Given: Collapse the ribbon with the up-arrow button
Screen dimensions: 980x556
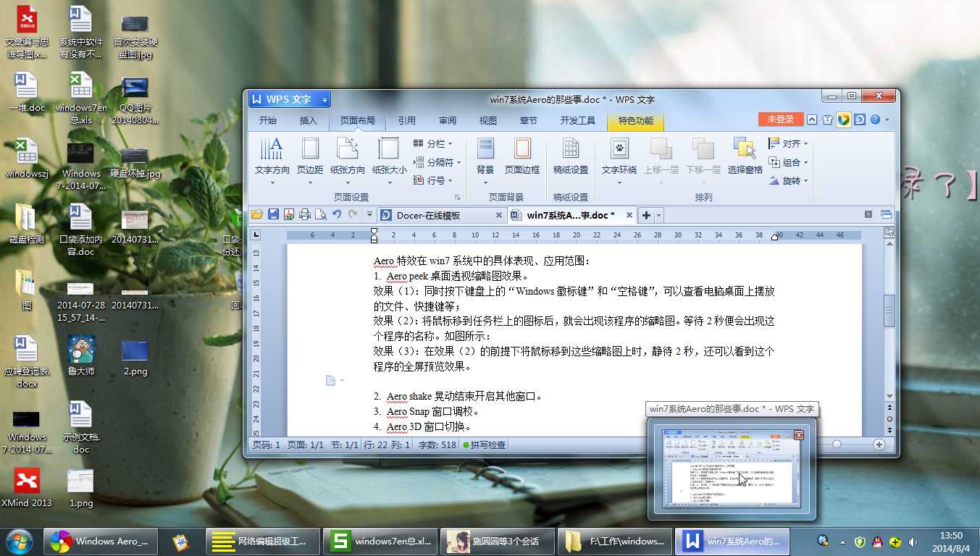Looking at the screenshot, I should coord(812,119).
